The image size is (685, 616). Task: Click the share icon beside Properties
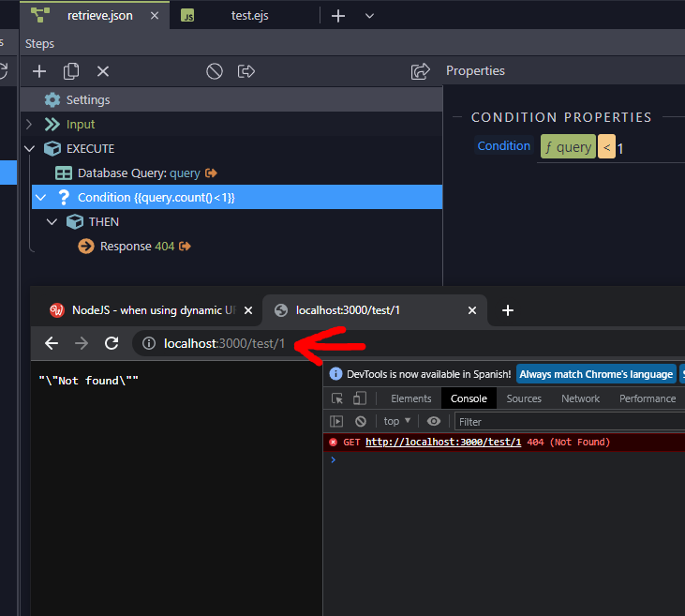click(420, 71)
